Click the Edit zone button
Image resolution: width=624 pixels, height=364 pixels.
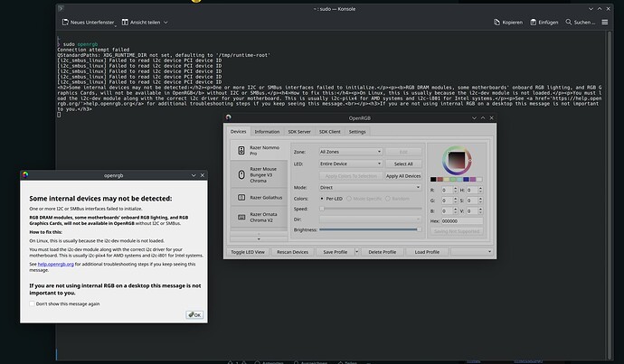pos(403,152)
